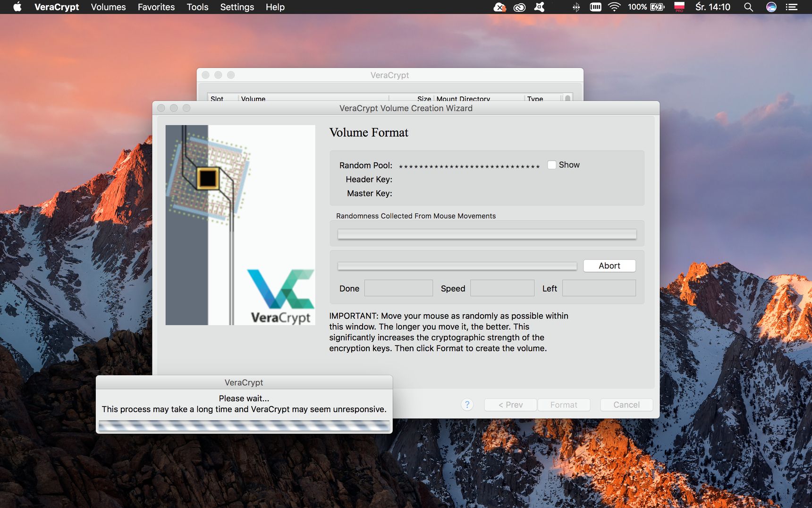Click the Volume Format heading
Viewport: 812px width, 508px height.
coord(369,132)
